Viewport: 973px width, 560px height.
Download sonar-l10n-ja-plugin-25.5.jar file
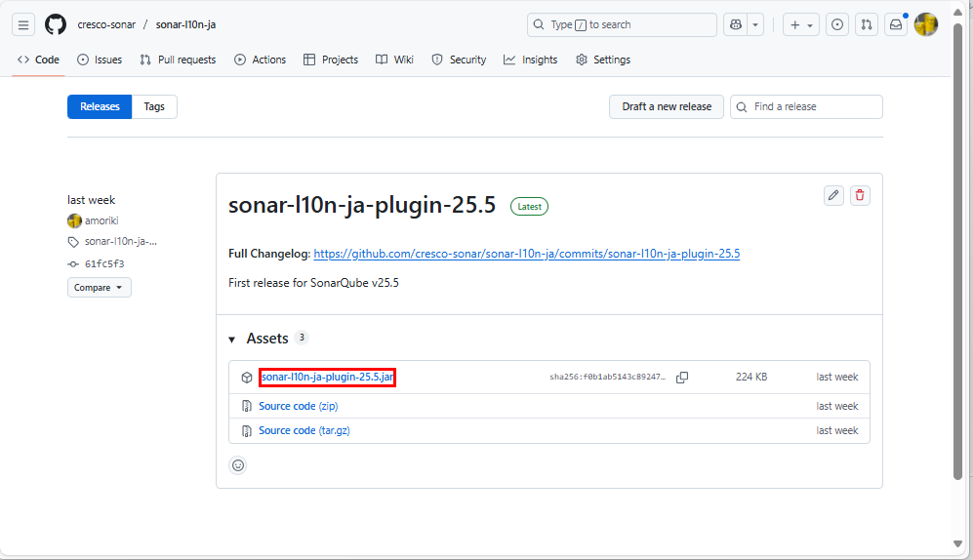tap(327, 378)
